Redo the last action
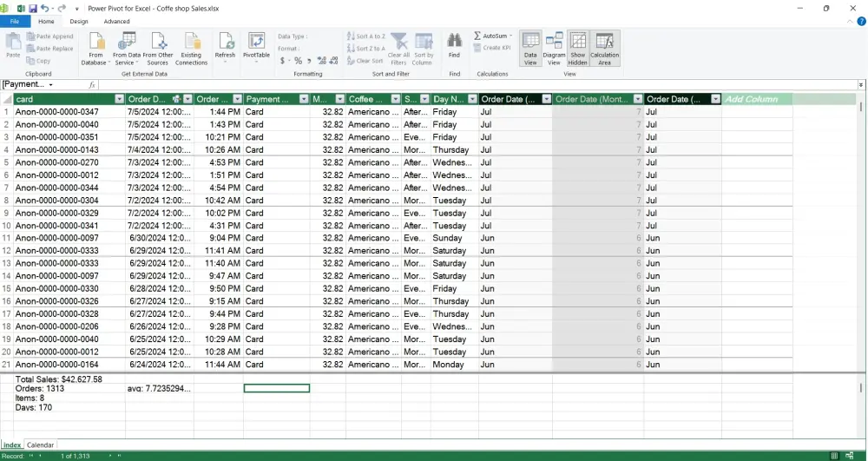The width and height of the screenshot is (868, 461). [62, 9]
